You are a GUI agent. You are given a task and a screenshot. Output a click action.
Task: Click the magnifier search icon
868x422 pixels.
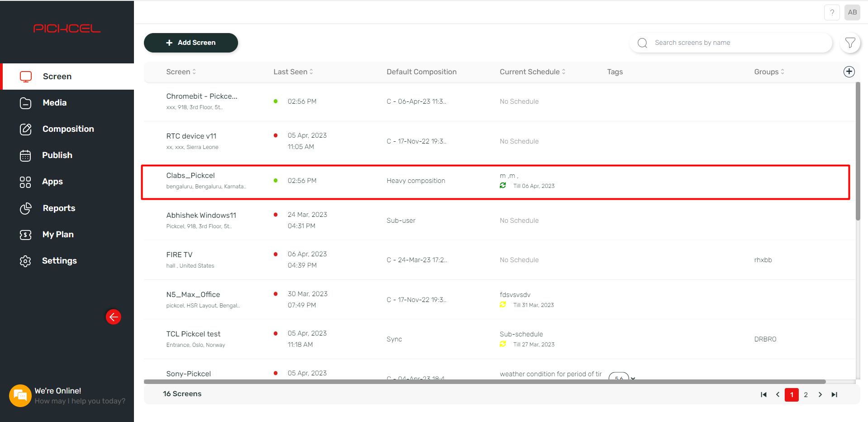tap(642, 43)
